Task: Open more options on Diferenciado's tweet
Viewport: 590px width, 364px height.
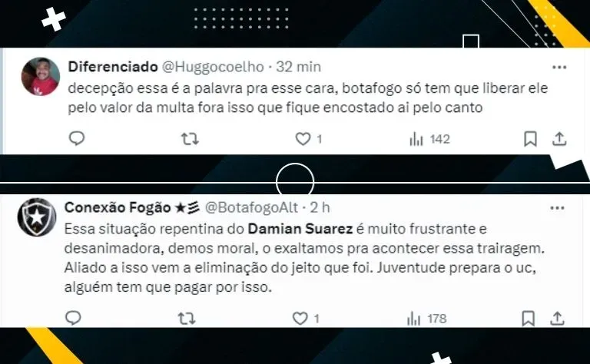Action: (559, 68)
